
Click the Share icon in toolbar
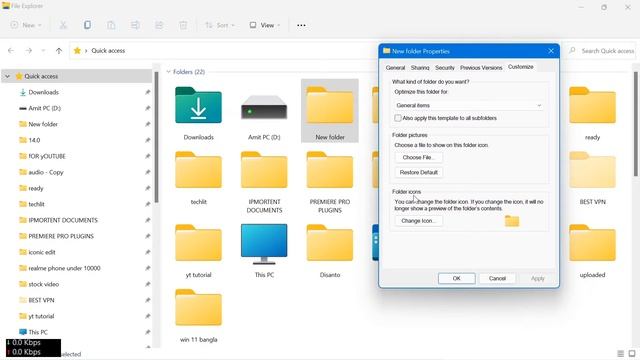(x=159, y=25)
